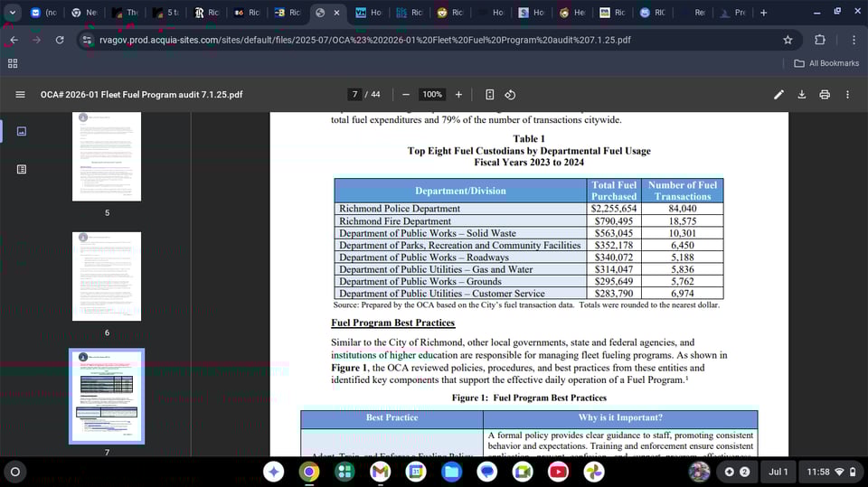
Task: Show the document outline in sidebar
Action: point(22,169)
